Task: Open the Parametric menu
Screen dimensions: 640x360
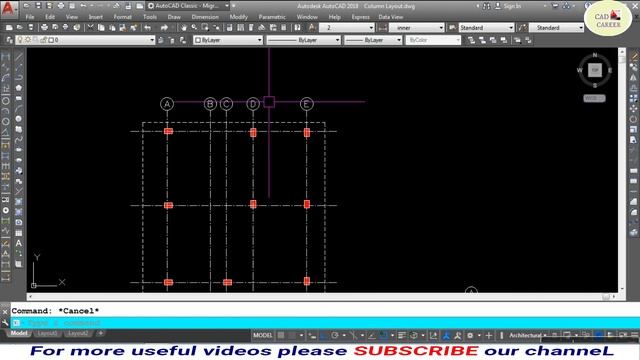Action: [x=272, y=17]
